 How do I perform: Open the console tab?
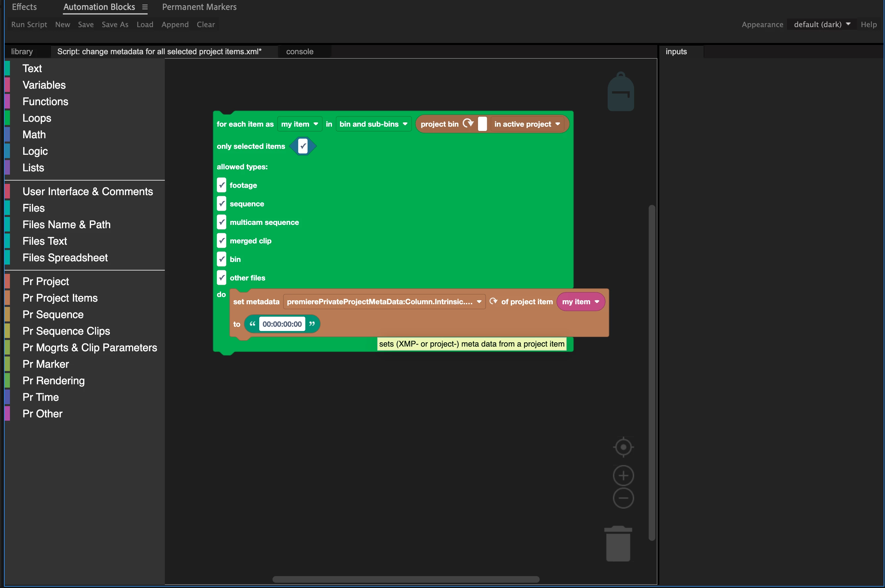(x=300, y=51)
